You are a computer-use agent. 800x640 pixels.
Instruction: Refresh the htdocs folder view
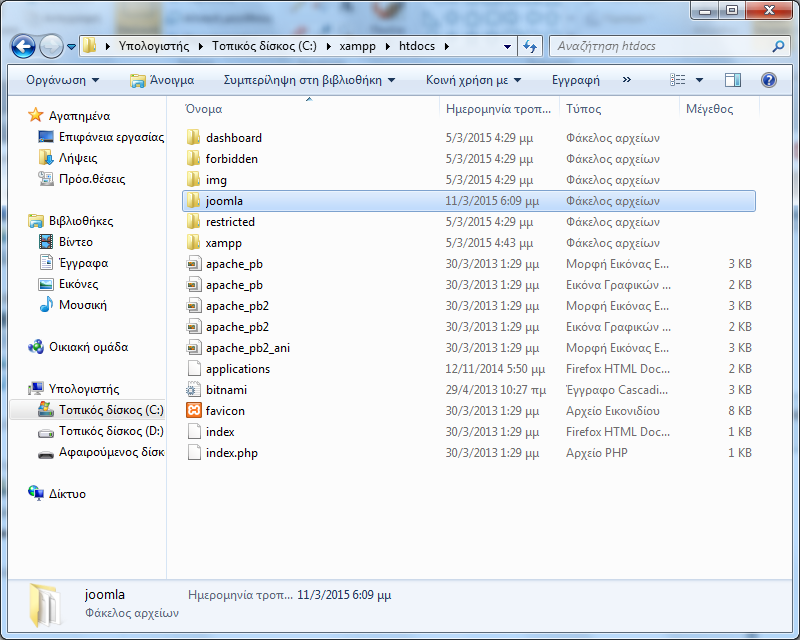click(x=531, y=46)
